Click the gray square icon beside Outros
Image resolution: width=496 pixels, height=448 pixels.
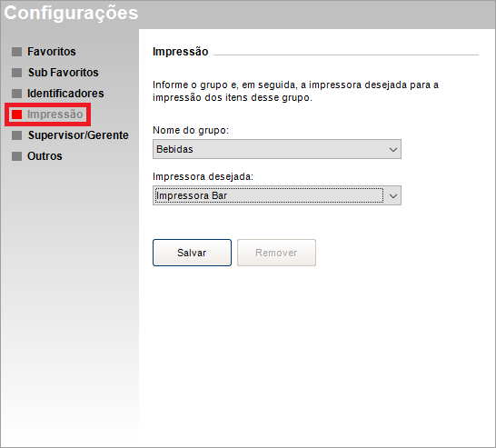pyautogui.click(x=16, y=156)
